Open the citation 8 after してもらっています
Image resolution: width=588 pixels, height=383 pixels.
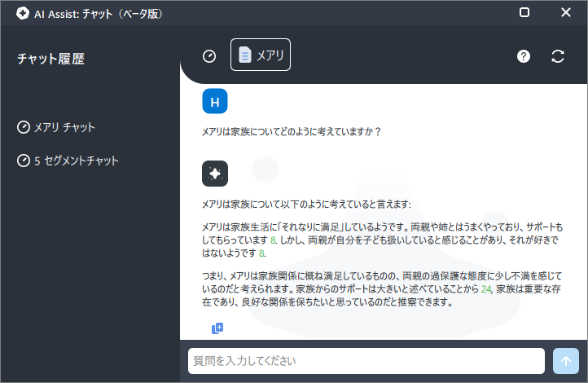273,240
